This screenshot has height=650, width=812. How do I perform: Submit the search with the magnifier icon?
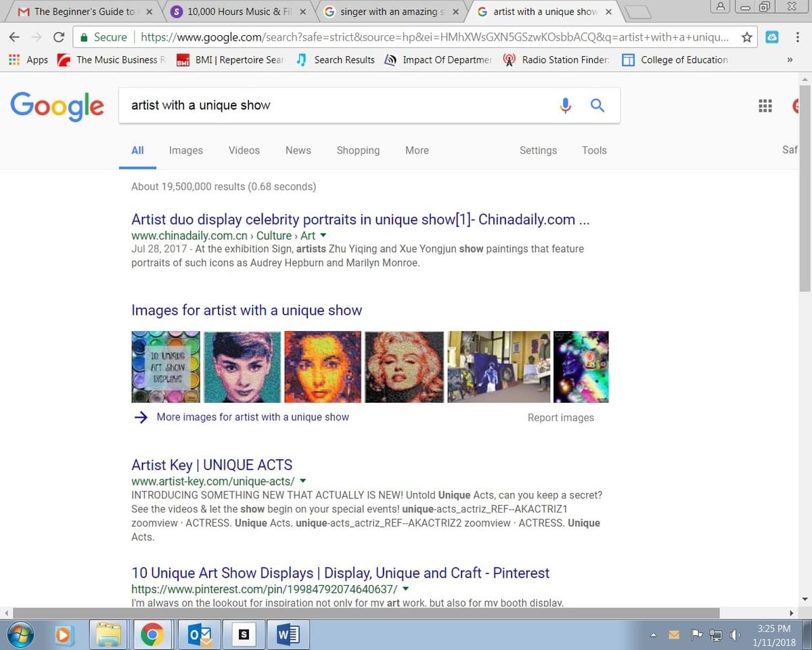(597, 105)
